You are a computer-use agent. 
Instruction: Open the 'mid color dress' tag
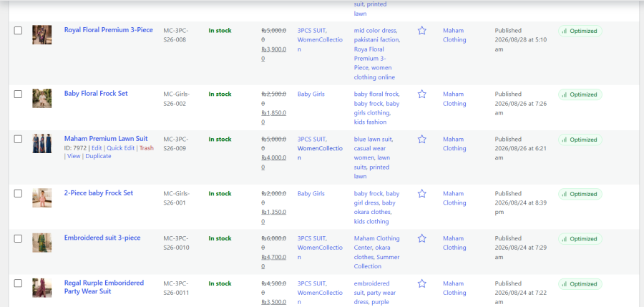click(376, 30)
